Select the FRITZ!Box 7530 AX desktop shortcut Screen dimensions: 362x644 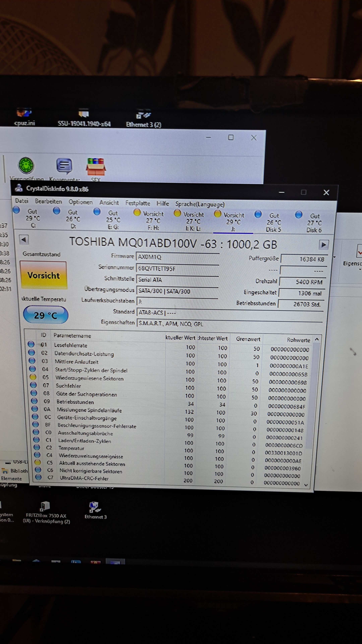(46, 513)
